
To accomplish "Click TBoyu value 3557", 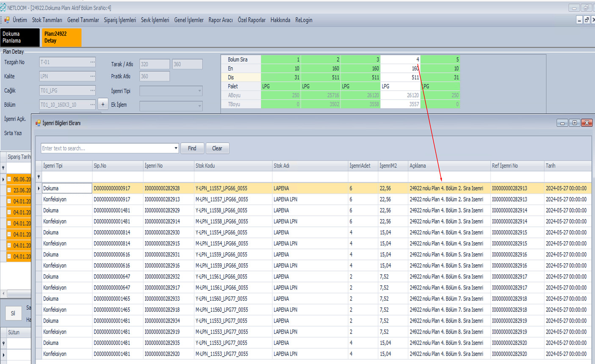I will (x=400, y=104).
